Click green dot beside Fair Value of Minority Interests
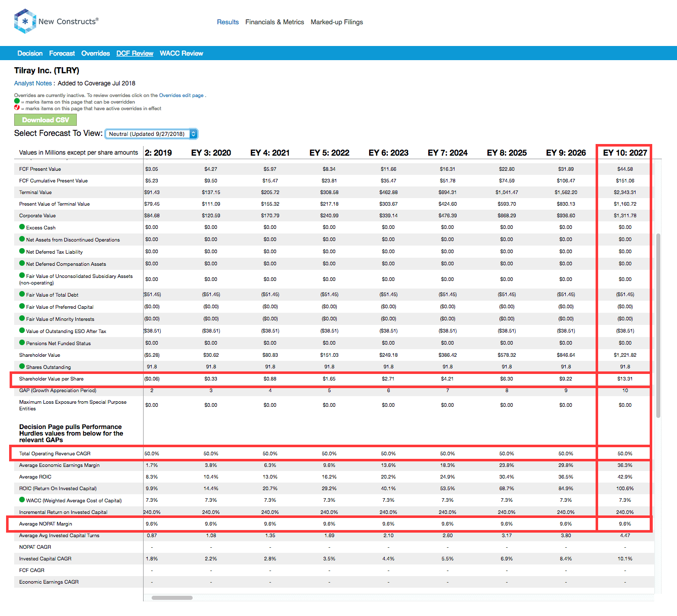The image size is (677, 616). [22, 318]
